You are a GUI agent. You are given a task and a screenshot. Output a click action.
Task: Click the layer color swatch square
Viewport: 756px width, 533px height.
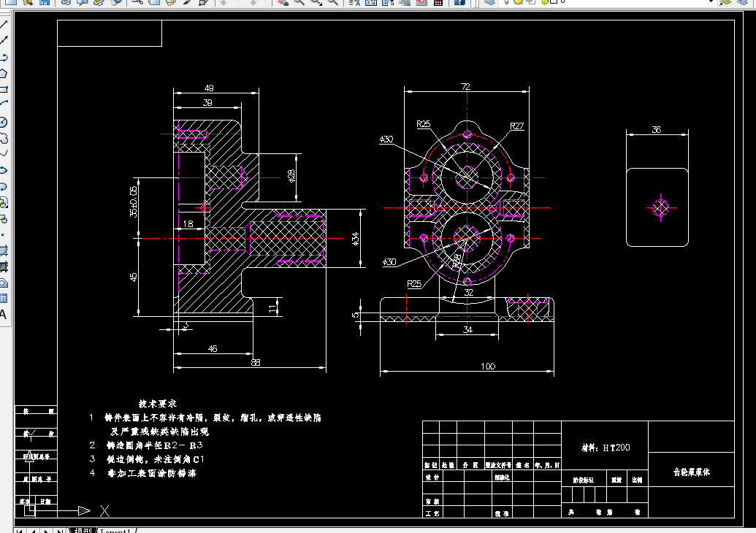click(x=554, y=2)
